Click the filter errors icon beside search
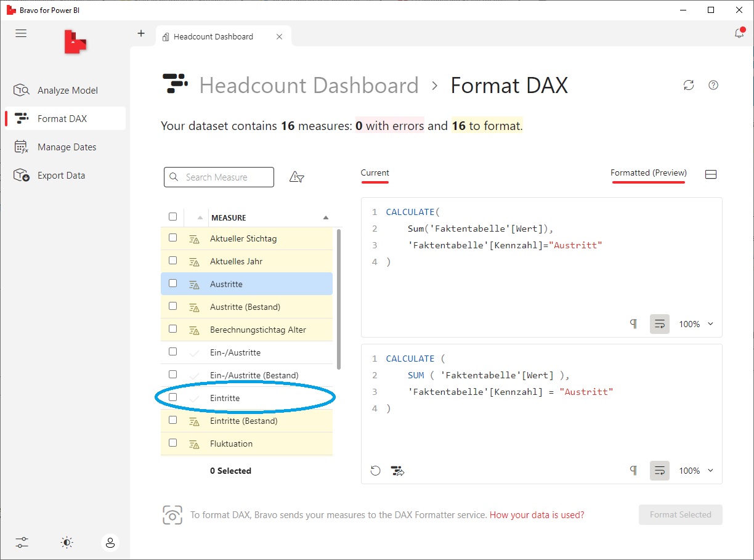The height and width of the screenshot is (560, 754). (296, 176)
